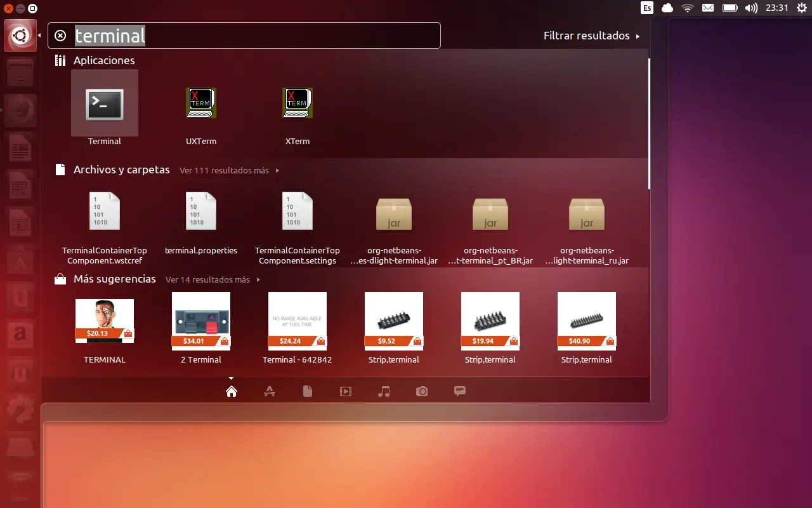Close the Dash with the red button
Screen dimensions: 812x508
[x=8, y=8]
